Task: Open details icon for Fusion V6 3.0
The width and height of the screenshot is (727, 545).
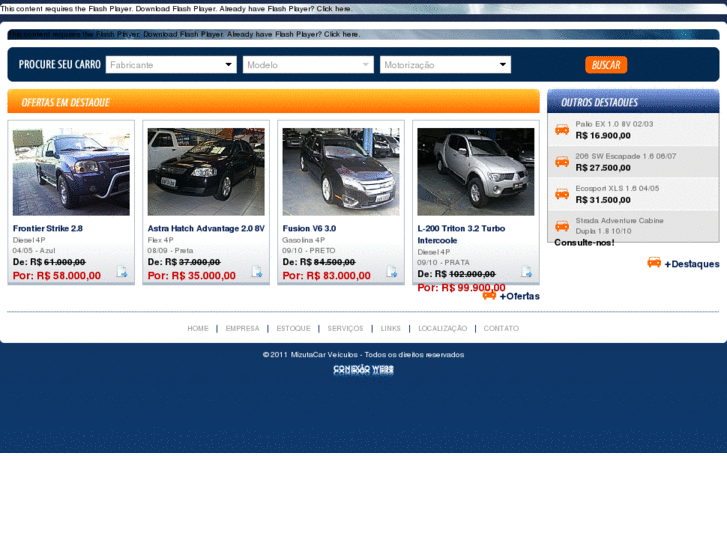Action: 392,271
